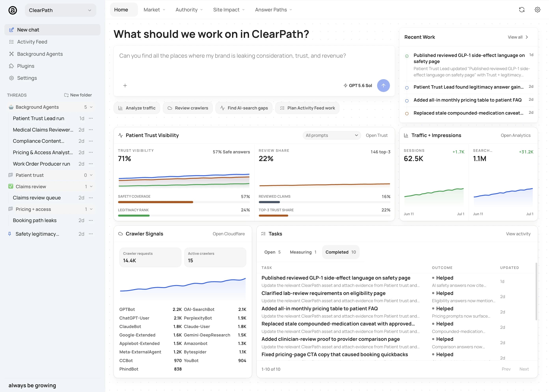Click the Open Trust link
Viewport: 549px width, 392px height.
coord(377,135)
